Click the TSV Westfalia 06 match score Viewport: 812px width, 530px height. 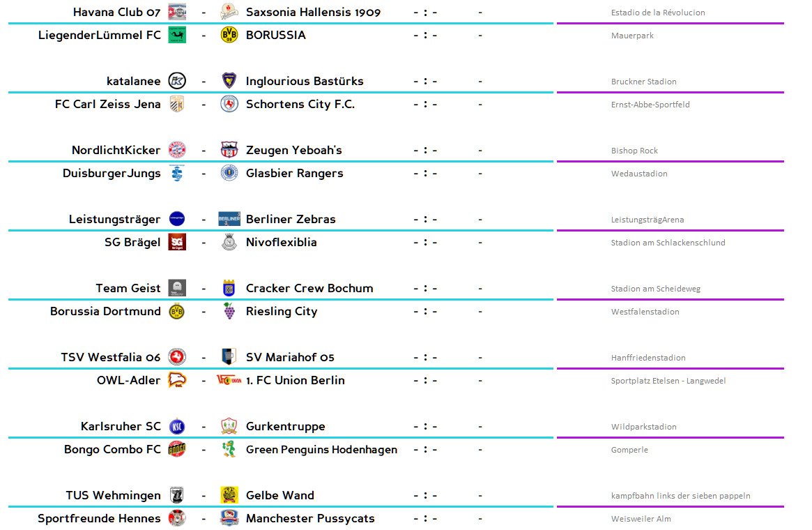coord(425,357)
